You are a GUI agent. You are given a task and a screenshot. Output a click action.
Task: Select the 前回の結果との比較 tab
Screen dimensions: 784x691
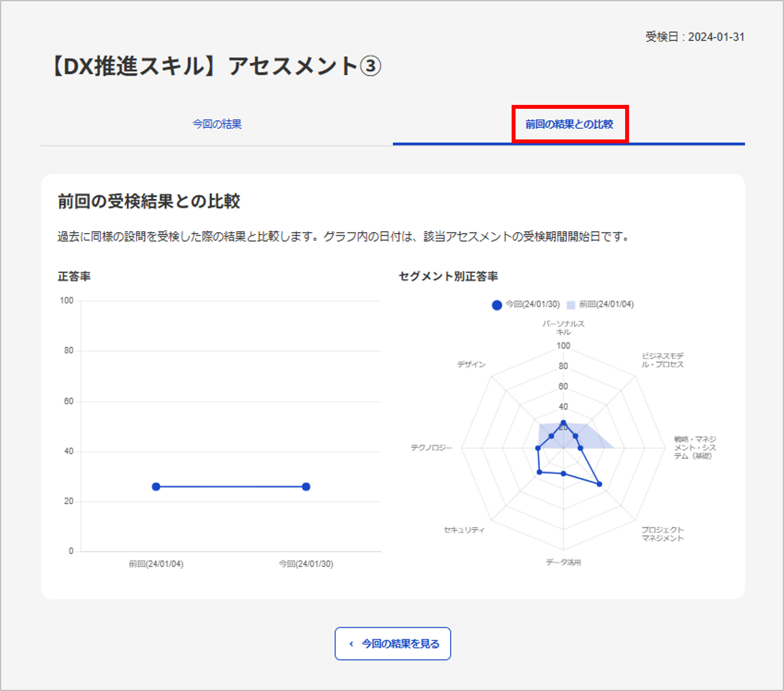pyautogui.click(x=569, y=124)
